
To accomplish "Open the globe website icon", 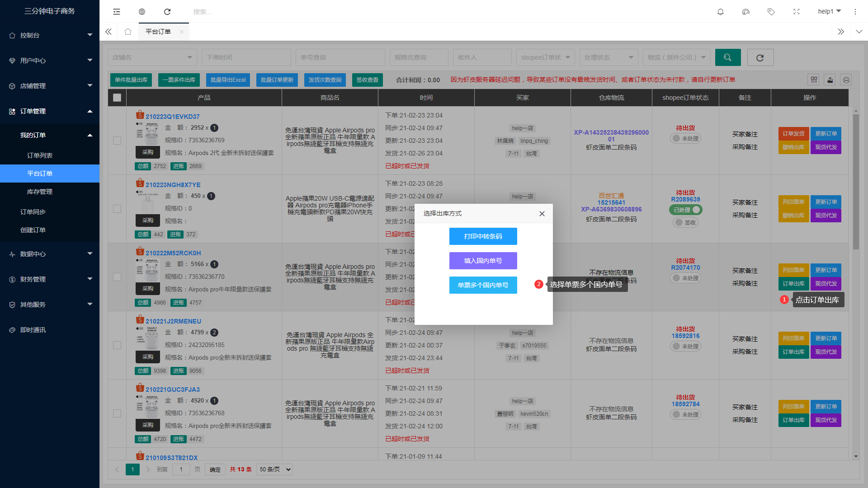I will click(142, 12).
